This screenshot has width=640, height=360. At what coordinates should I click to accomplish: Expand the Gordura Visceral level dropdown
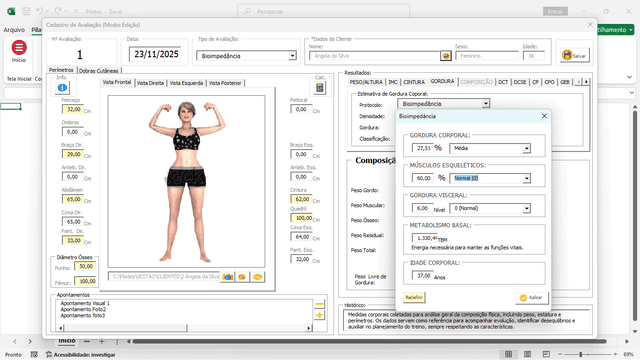(527, 209)
